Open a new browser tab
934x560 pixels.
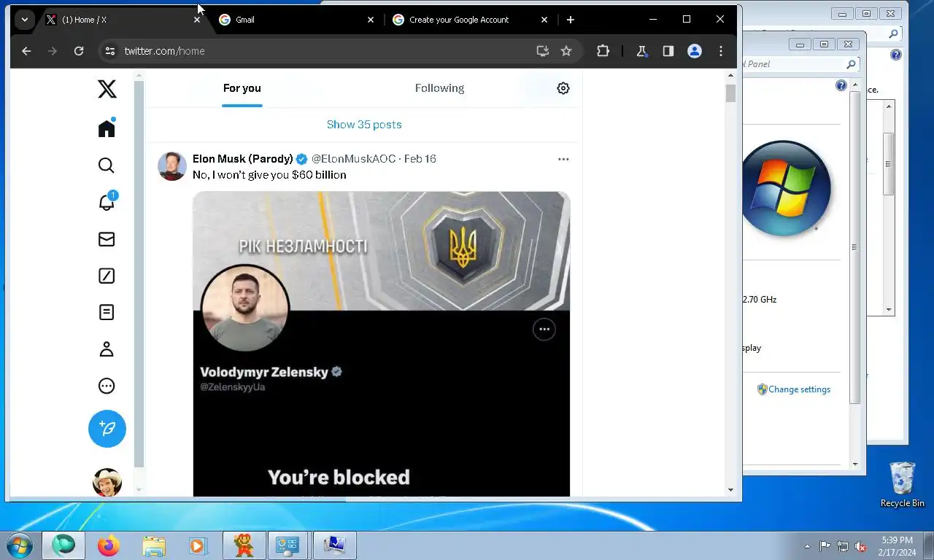(571, 20)
